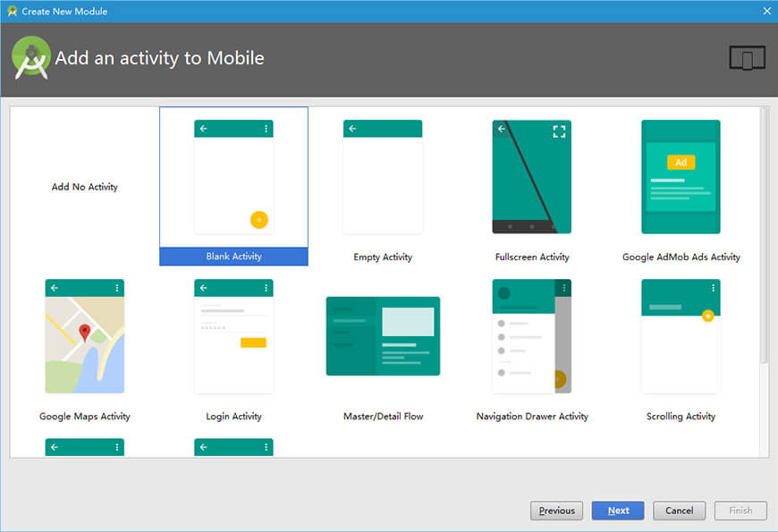This screenshot has height=532, width=778.
Task: Click the overflow menu dots on Login Activity preview
Action: (x=265, y=288)
